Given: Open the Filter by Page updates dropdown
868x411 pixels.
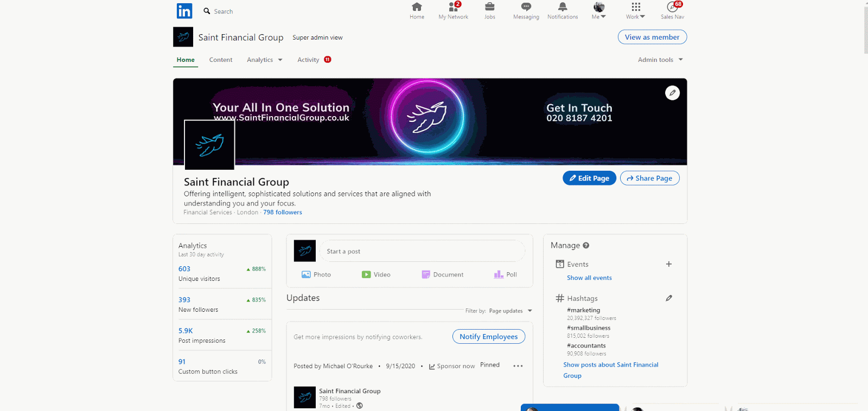Looking at the screenshot, I should 510,311.
